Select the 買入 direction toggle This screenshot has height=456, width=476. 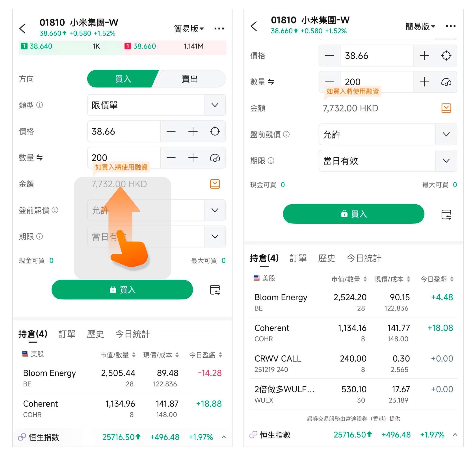click(123, 79)
